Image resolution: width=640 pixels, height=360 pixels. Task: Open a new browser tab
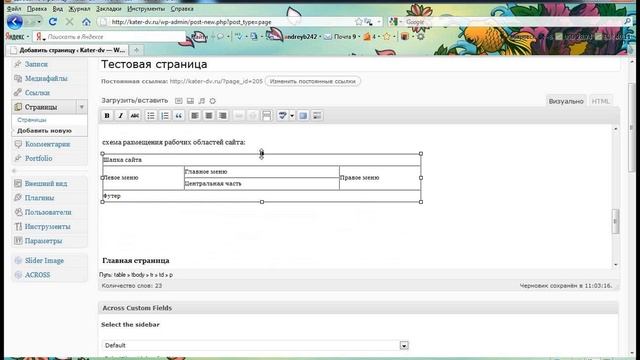click(136, 50)
